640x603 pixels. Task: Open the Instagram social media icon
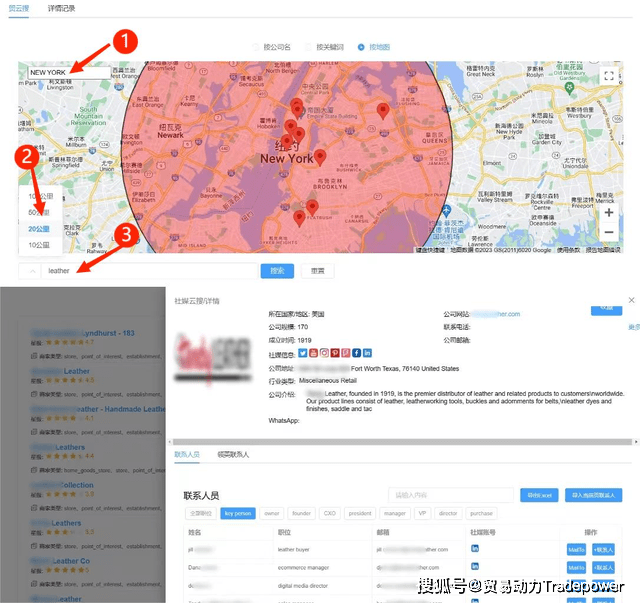[324, 353]
